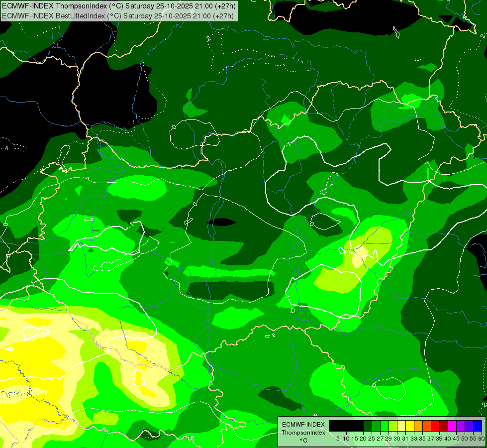487x448 pixels.
Task: Click legend tick value 15
Action: pos(355,439)
